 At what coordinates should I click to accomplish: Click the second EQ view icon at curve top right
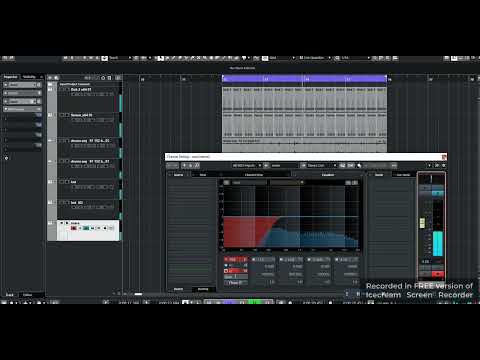(355, 182)
